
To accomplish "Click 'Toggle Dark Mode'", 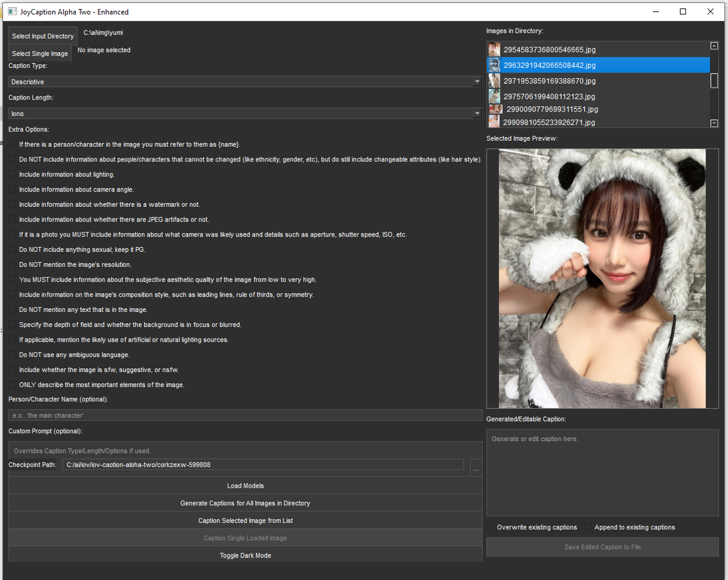I will 245,555.
